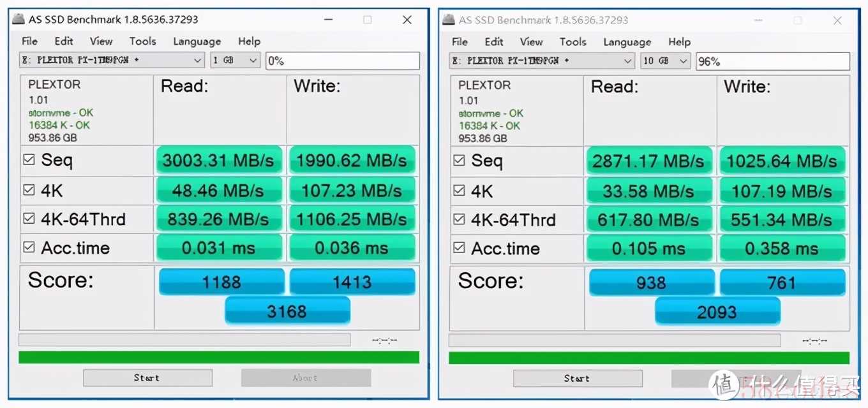Click the app icon in right window title bar

tap(449, 20)
